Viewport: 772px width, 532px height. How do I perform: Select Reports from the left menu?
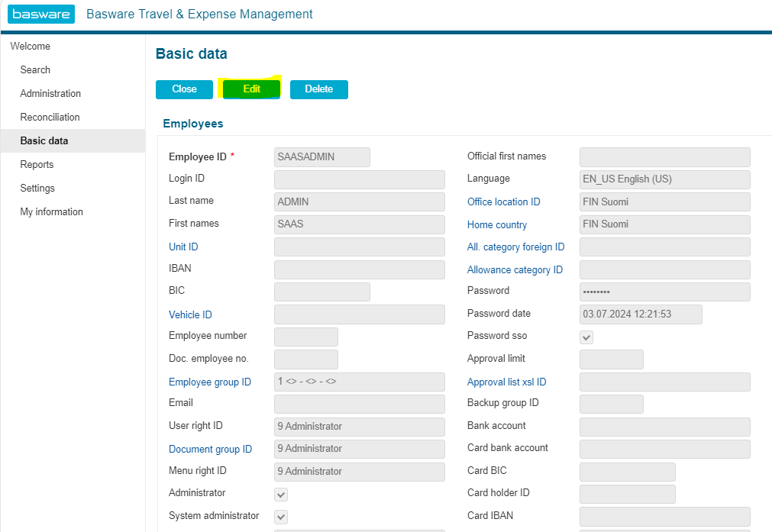point(37,164)
